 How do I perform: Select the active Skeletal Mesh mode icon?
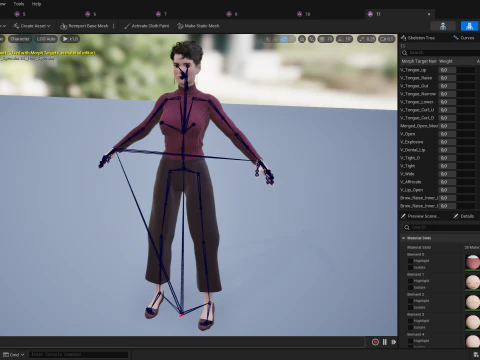coord(470,26)
